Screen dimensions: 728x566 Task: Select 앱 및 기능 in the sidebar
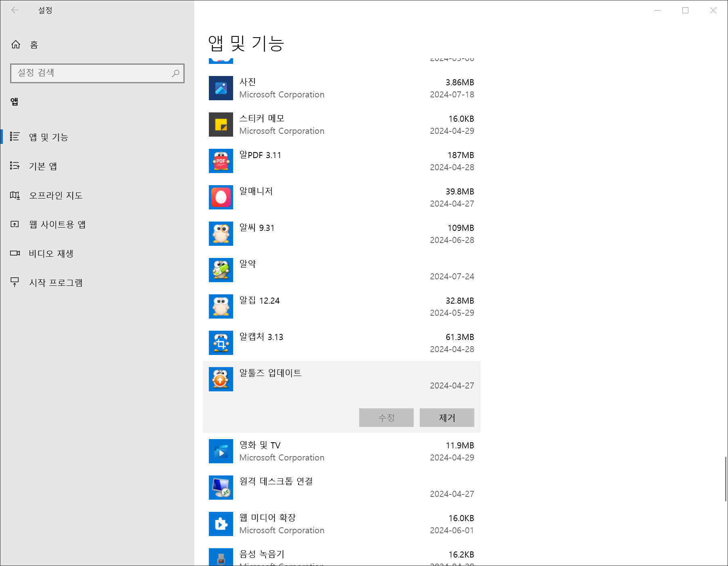97,137
